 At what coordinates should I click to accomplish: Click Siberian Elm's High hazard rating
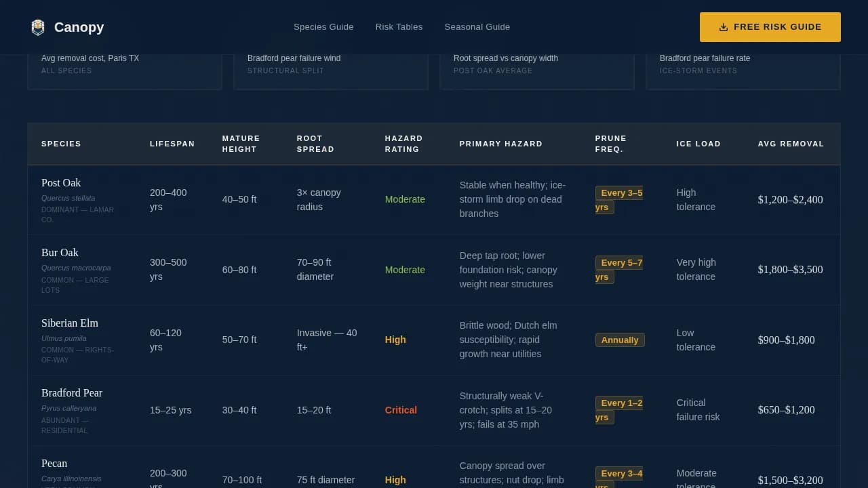(x=395, y=340)
